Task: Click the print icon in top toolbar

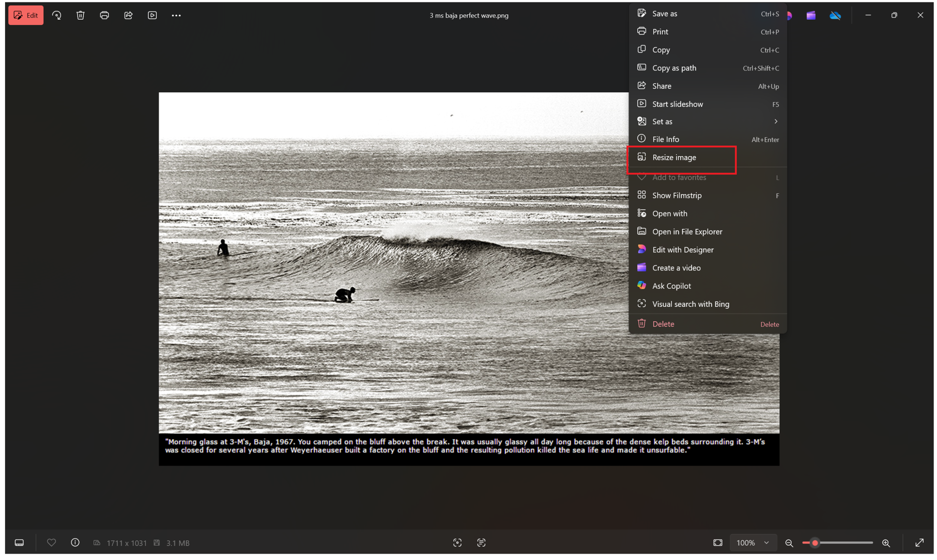Action: pos(104,15)
